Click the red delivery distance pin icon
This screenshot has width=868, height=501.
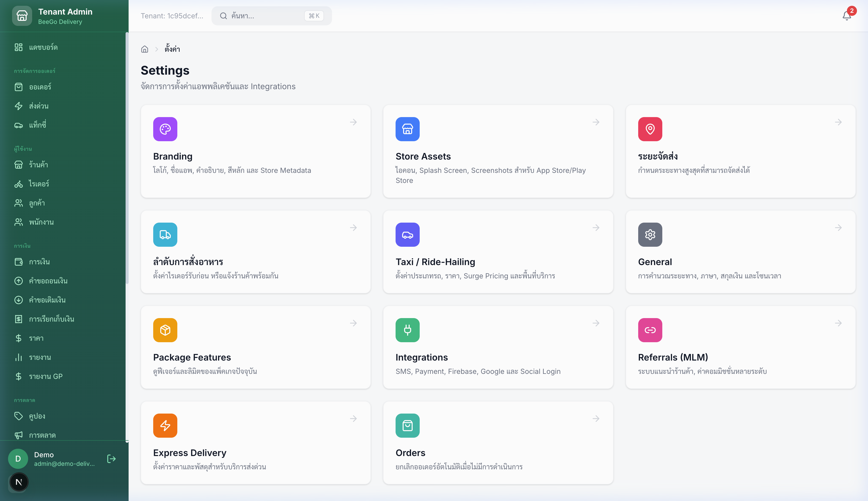[x=650, y=129]
